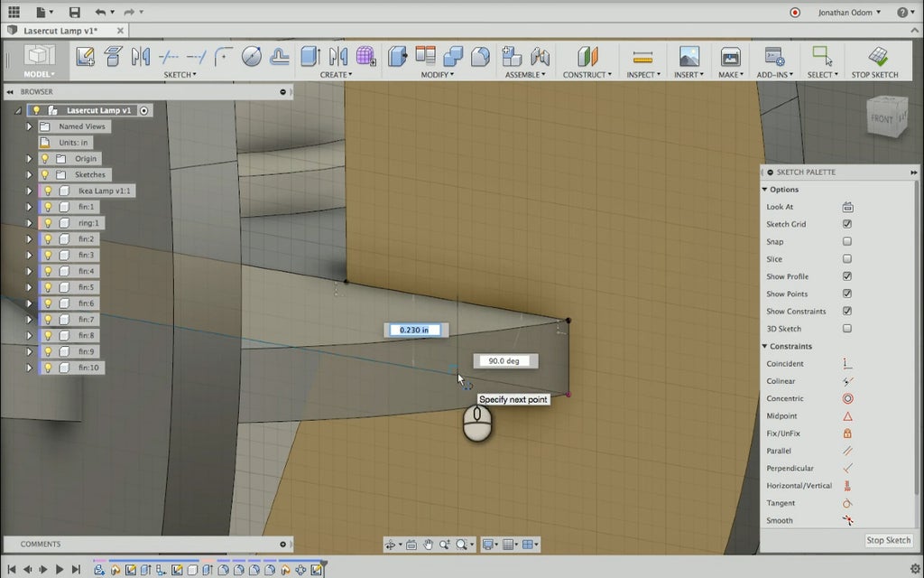Select the Create Sketch tool
The width and height of the screenshot is (924, 578).
coord(86,57)
